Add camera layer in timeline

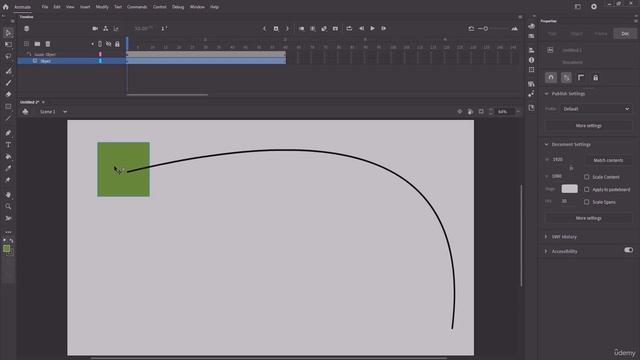(x=95, y=29)
